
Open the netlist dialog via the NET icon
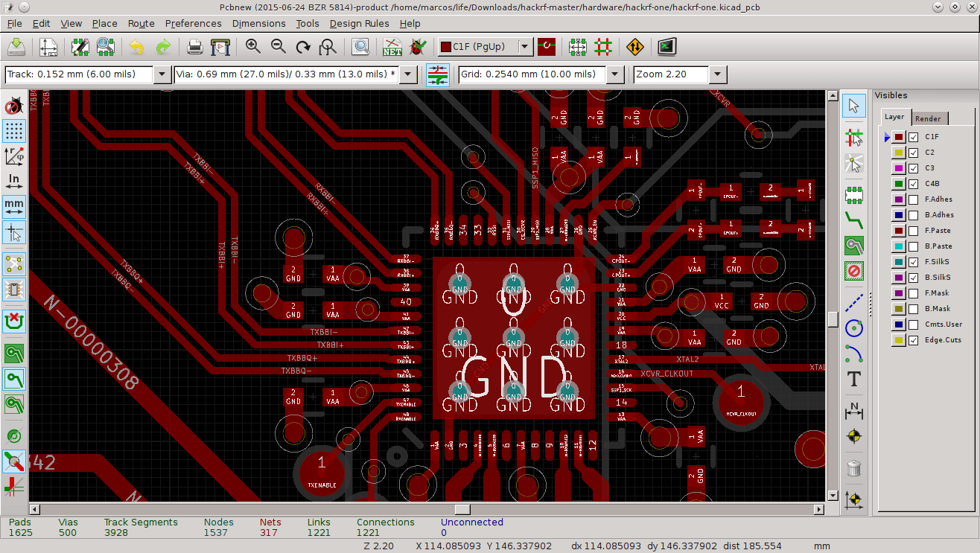click(392, 46)
